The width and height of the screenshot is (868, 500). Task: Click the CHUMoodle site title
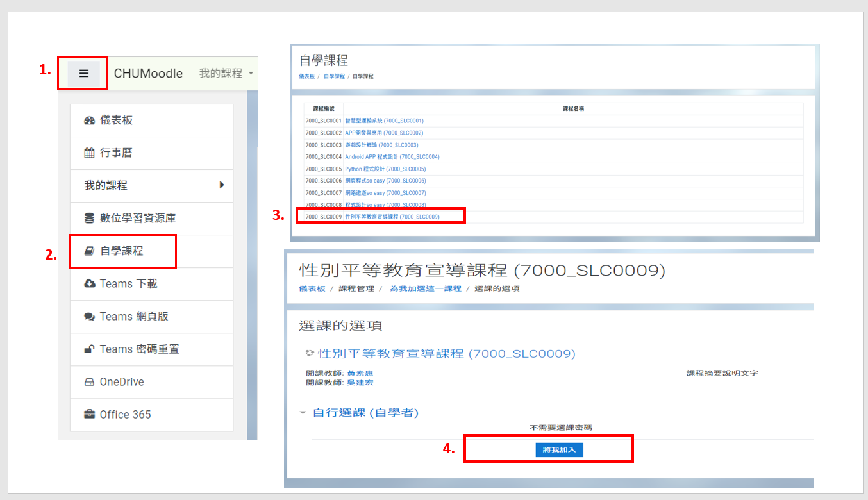pos(148,73)
